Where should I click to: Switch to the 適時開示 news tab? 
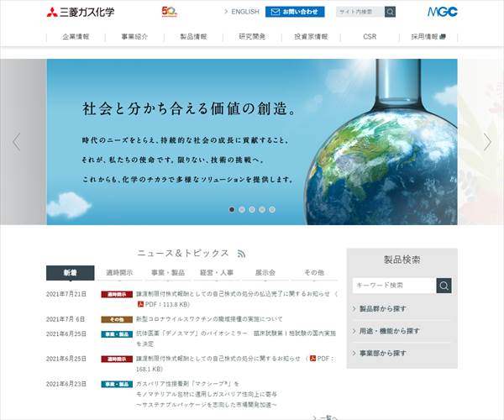(119, 273)
